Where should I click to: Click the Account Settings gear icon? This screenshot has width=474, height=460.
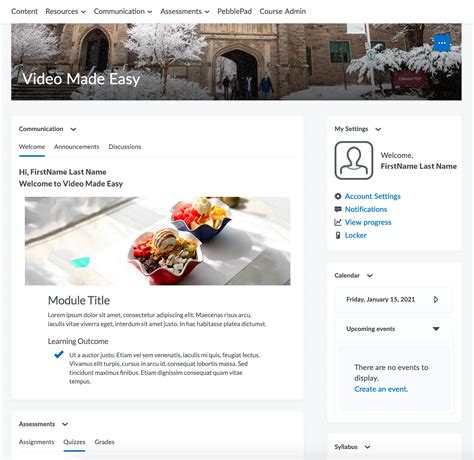(338, 196)
